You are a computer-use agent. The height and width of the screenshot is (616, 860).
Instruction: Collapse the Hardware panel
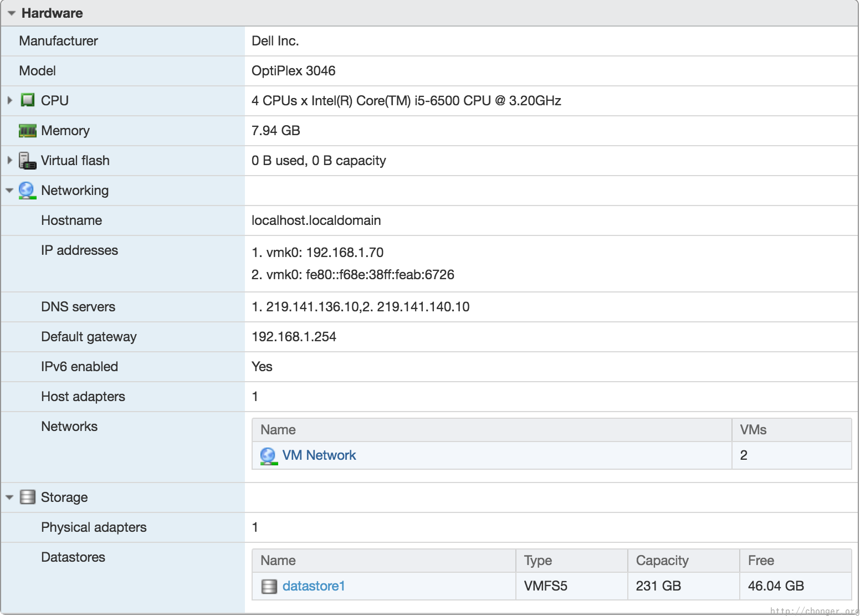11,13
